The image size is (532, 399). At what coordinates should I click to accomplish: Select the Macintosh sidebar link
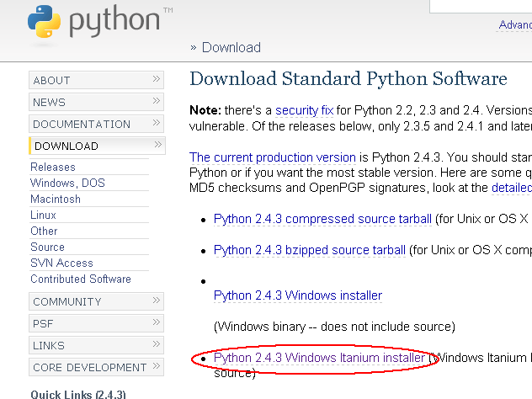(56, 199)
